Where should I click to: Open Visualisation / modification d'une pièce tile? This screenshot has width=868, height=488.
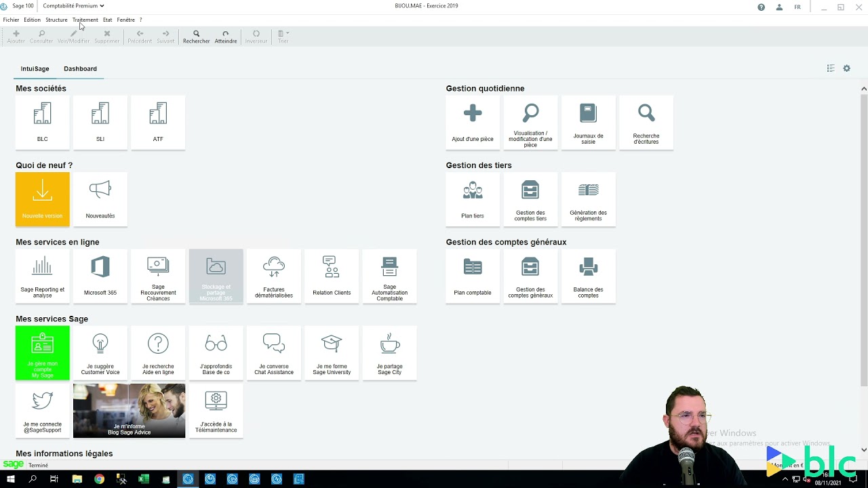click(x=530, y=122)
